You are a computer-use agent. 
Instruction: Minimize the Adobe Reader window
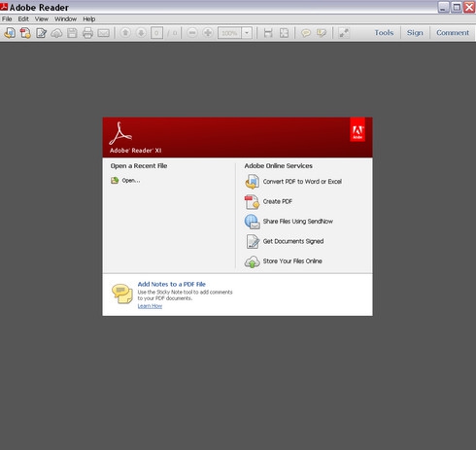[x=443, y=7]
